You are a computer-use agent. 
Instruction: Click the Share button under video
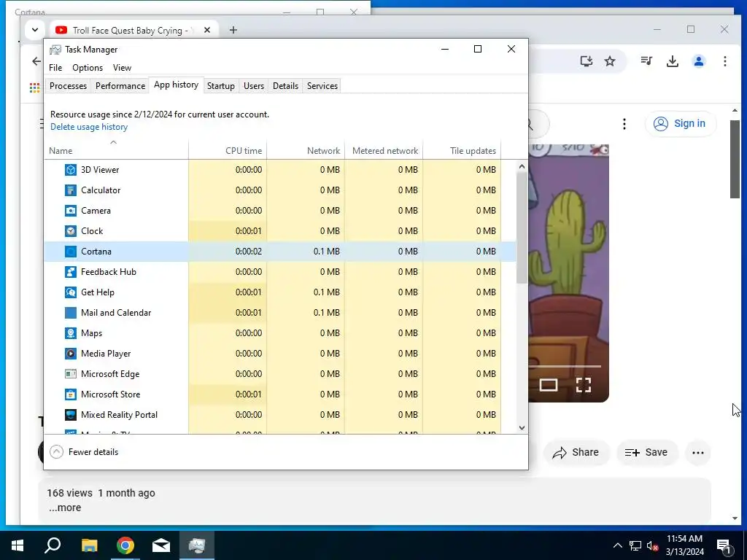coord(576,452)
